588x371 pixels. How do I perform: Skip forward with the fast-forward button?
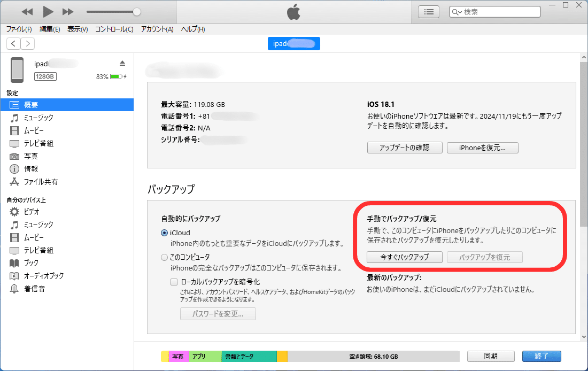[68, 12]
